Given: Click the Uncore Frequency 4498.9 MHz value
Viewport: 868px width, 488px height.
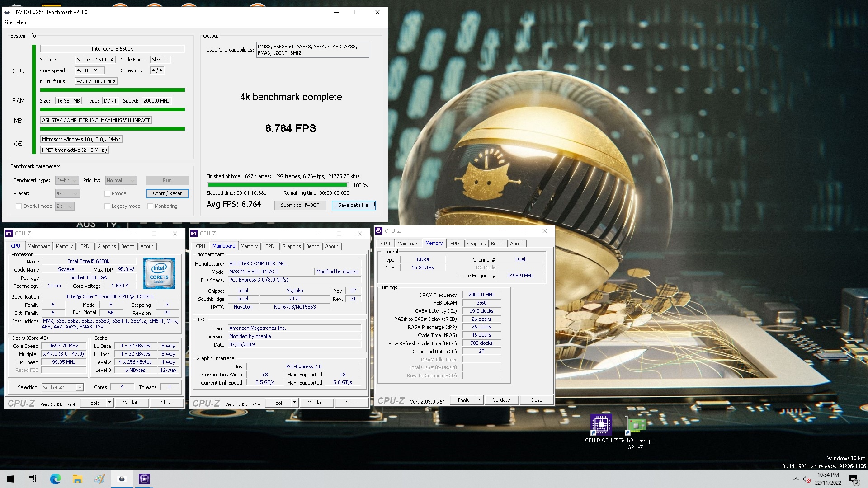Looking at the screenshot, I should pyautogui.click(x=520, y=276).
